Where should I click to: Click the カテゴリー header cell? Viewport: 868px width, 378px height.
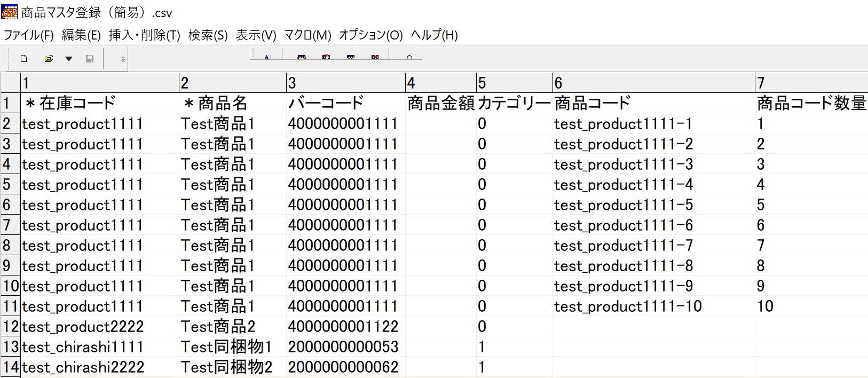click(515, 103)
